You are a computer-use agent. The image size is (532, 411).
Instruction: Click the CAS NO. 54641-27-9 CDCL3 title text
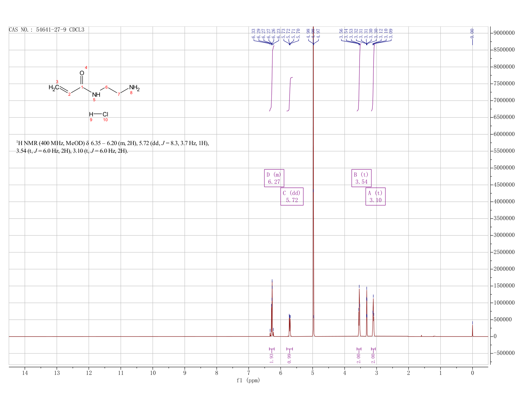click(46, 30)
